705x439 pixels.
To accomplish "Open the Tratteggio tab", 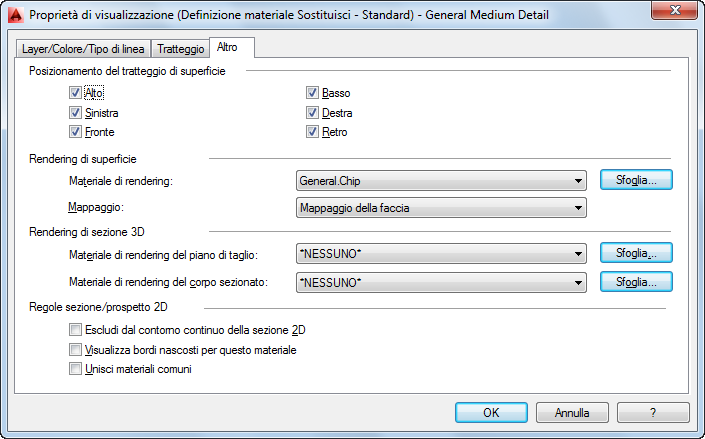I will pos(181,49).
